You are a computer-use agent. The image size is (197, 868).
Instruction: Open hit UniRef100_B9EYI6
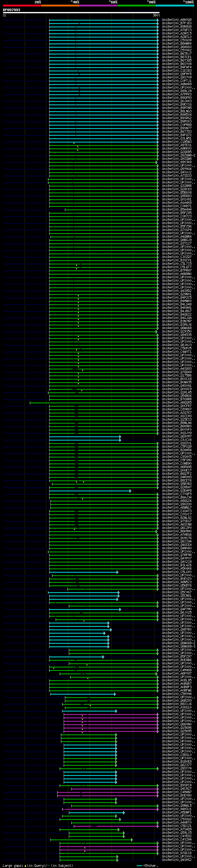tap(177, 104)
